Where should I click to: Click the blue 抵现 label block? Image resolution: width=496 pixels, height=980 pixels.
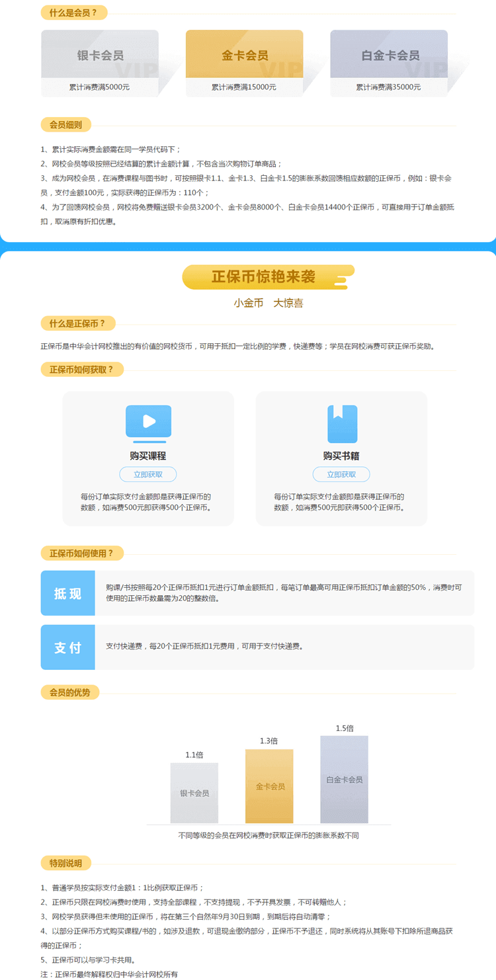[67, 593]
